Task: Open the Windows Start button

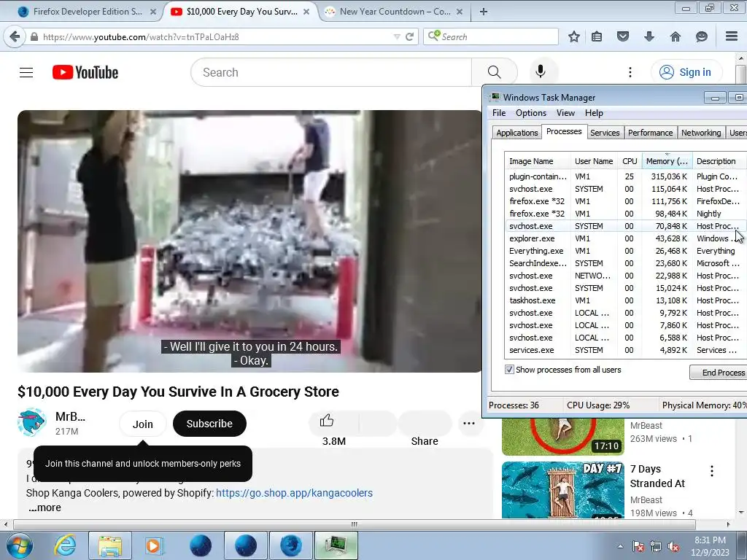Action: point(20,545)
